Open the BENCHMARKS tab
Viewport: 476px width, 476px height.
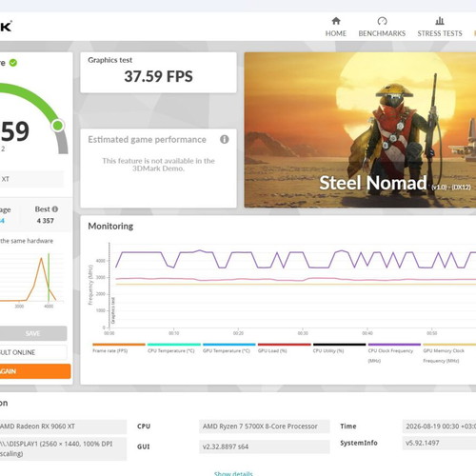point(382,27)
